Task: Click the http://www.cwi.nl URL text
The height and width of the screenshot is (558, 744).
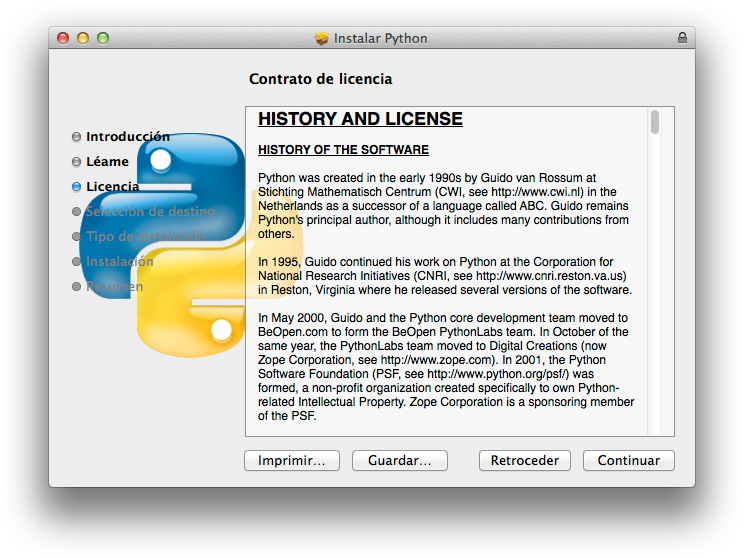Action: (536, 192)
